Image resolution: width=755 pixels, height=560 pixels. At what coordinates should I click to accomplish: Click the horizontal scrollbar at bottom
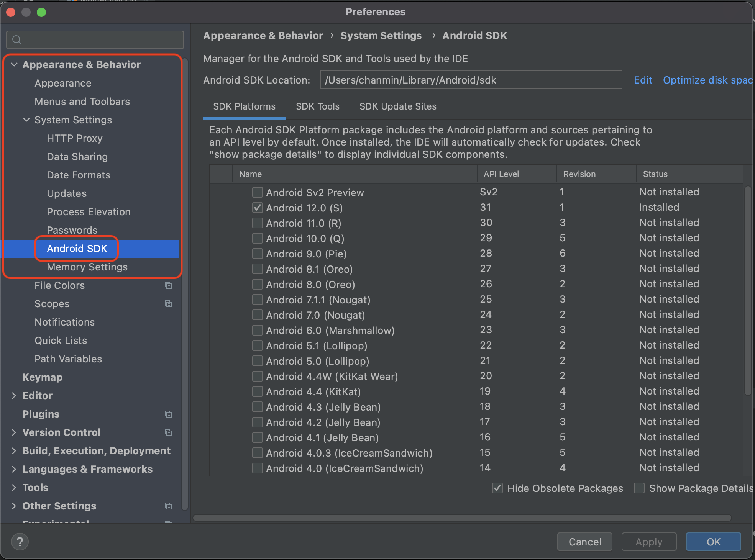pyautogui.click(x=462, y=518)
